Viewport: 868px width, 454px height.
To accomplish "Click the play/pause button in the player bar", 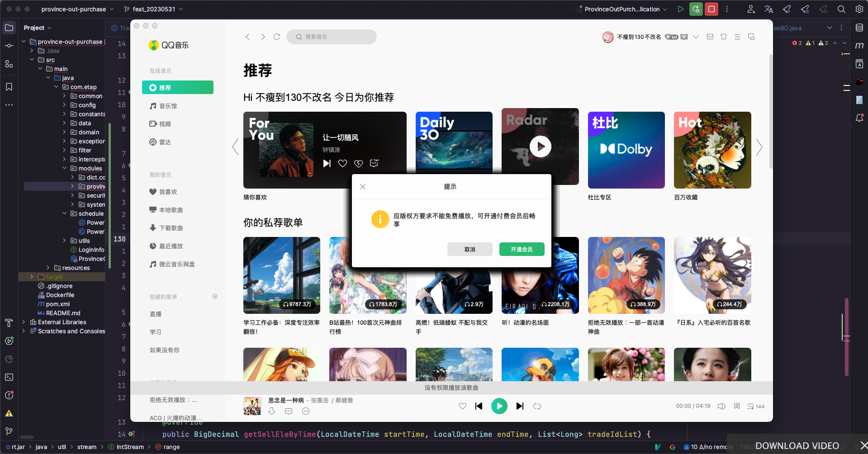I will [x=499, y=406].
